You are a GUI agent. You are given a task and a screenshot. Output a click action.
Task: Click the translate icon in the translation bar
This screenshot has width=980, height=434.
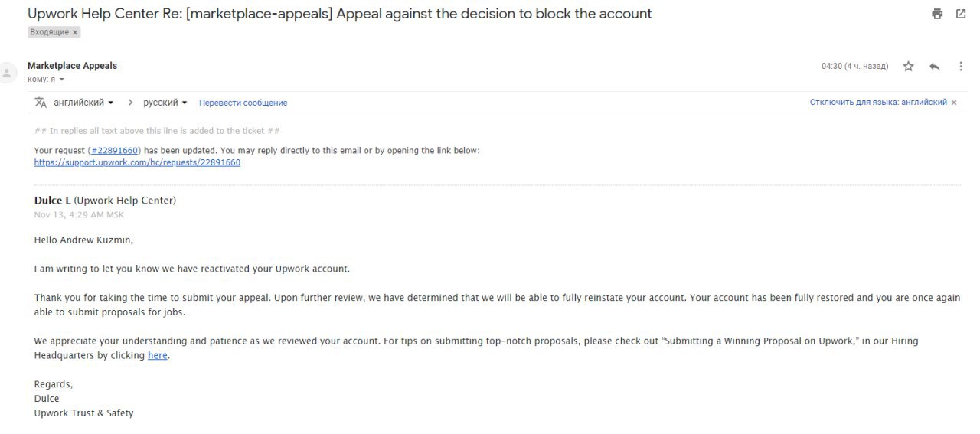41,103
